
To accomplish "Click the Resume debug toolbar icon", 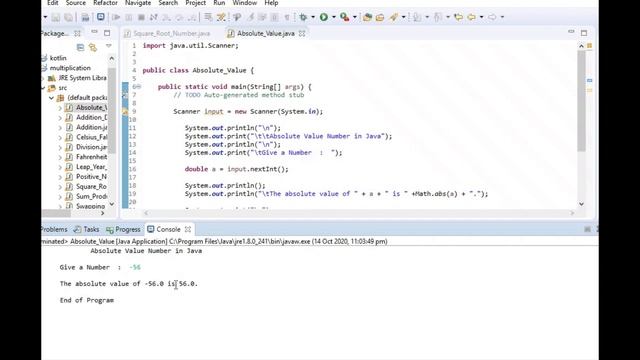I will (116, 17).
